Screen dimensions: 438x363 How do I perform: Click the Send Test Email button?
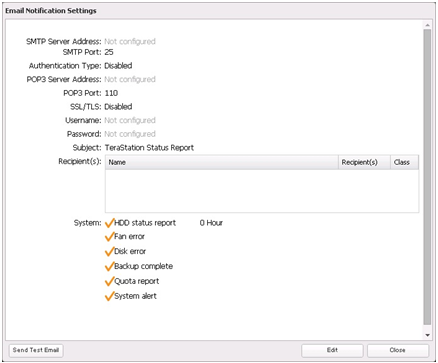36,350
